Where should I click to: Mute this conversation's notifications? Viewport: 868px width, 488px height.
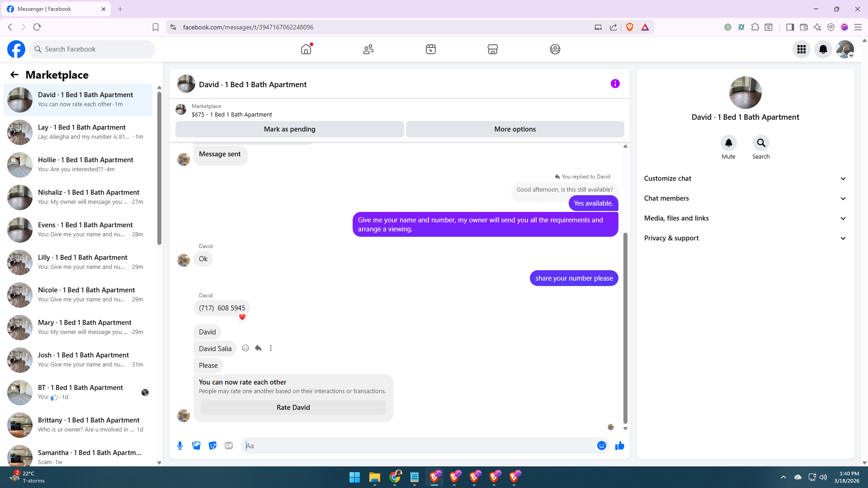[x=728, y=143]
